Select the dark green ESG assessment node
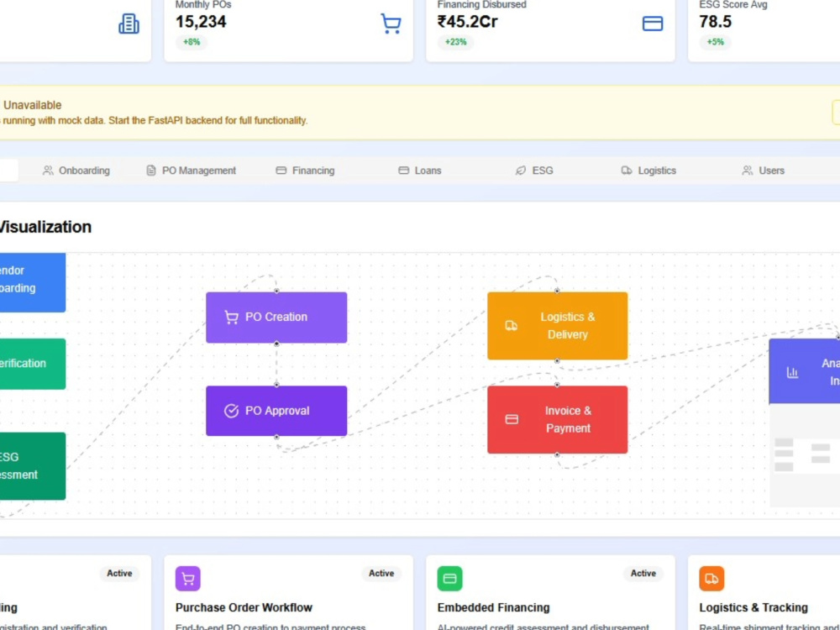Screen dimensions: 840x630 pyautogui.click(x=32, y=466)
